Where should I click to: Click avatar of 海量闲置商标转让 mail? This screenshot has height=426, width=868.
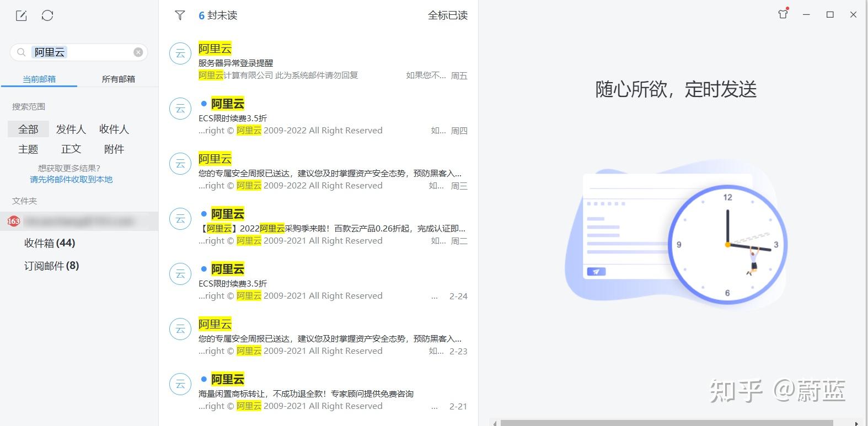coord(180,385)
